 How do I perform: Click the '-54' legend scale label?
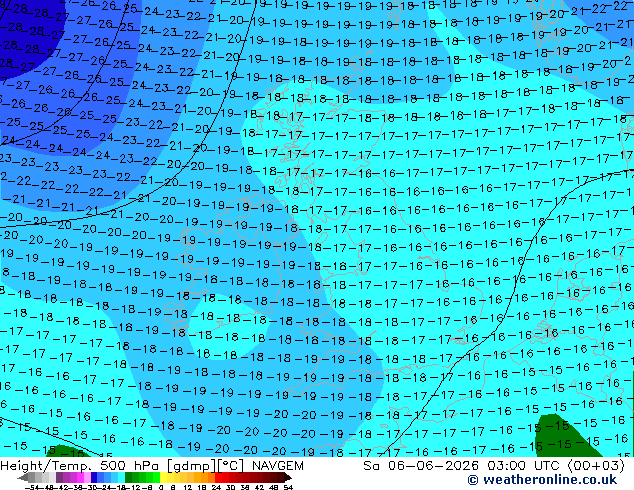pyautogui.click(x=32, y=488)
